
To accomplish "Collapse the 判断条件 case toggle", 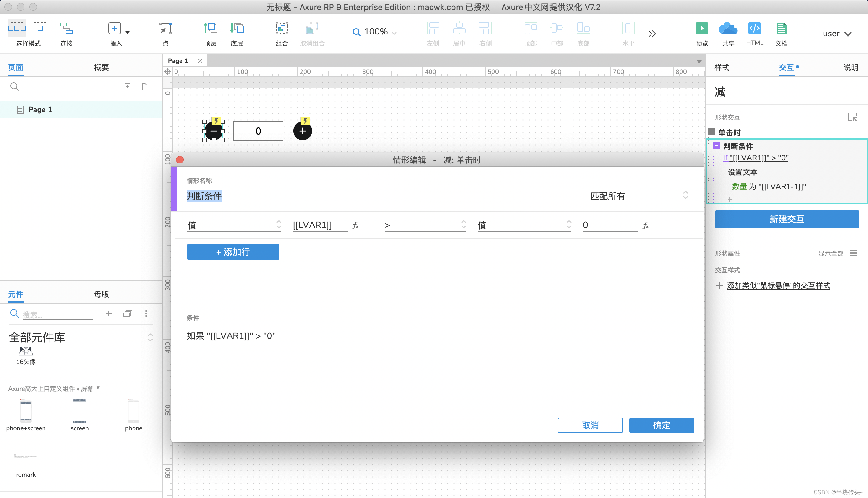I will pos(717,146).
